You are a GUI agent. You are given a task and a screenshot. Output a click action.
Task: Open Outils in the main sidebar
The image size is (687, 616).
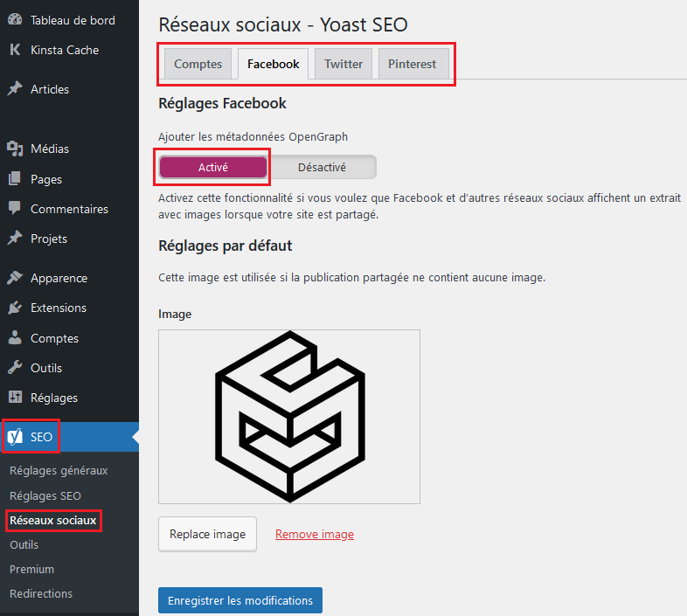tap(46, 368)
